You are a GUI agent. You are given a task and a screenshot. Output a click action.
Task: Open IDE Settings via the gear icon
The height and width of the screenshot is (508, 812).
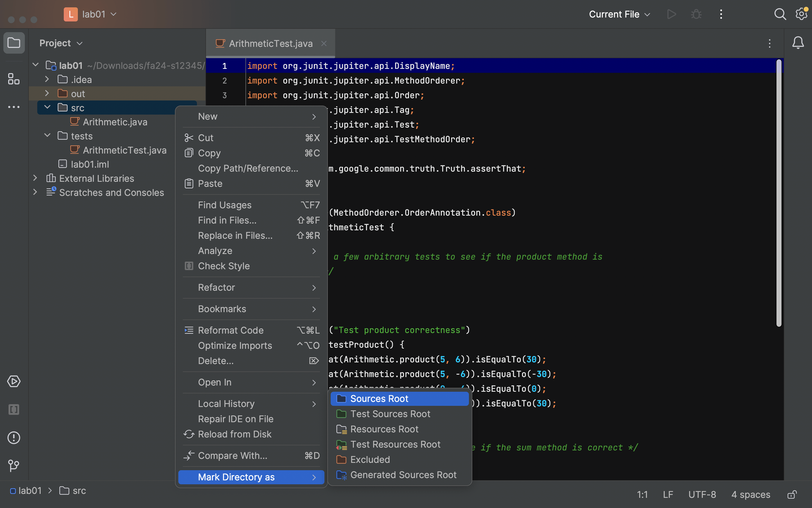click(802, 14)
